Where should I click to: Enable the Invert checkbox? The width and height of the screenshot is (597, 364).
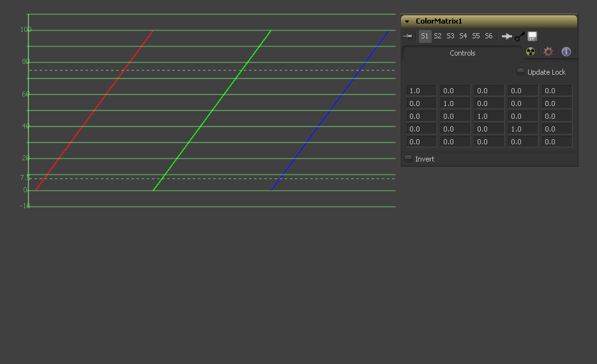(408, 159)
